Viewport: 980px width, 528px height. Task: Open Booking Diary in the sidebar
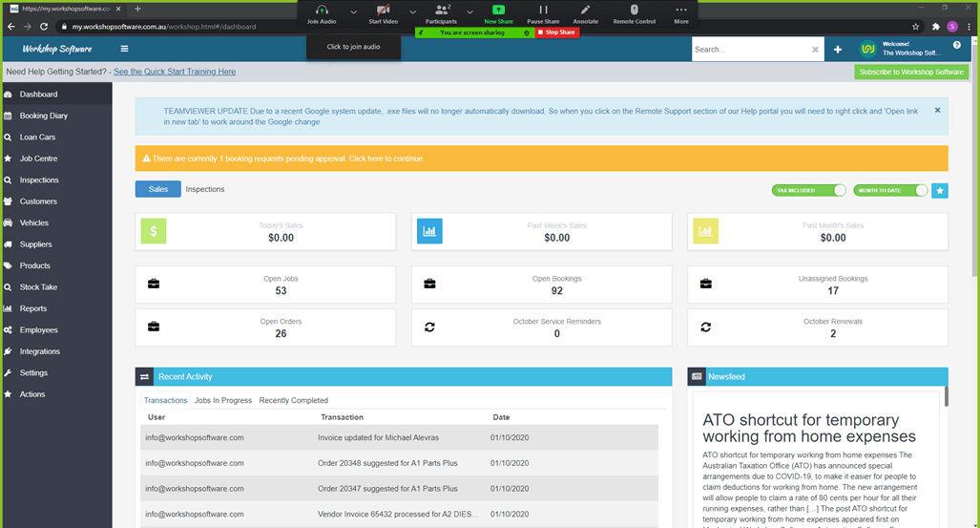tap(57, 116)
